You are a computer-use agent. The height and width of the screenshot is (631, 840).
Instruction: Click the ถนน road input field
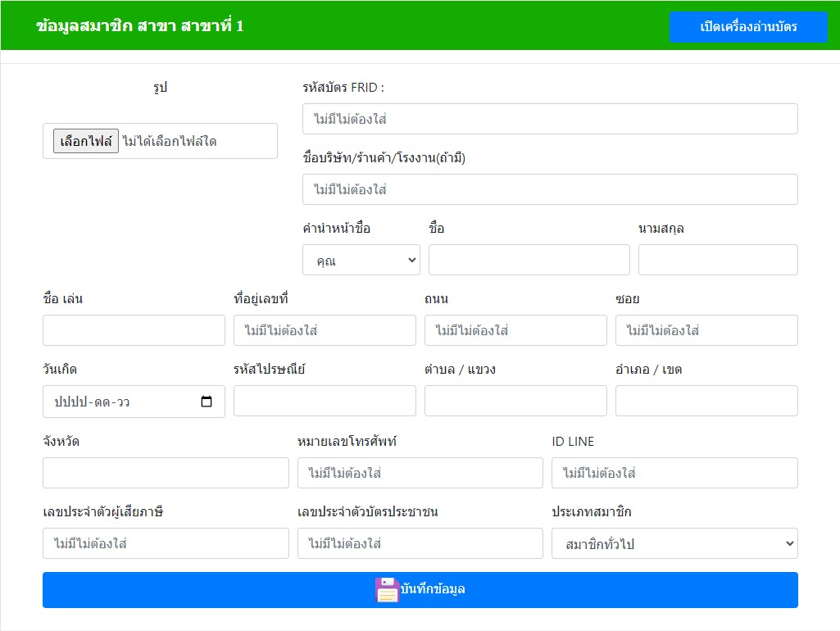point(515,330)
